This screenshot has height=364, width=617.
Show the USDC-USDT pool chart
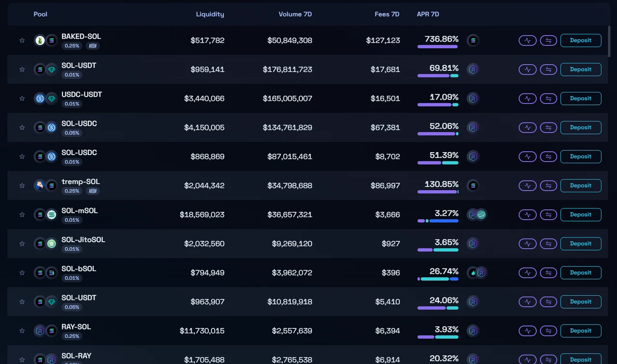pyautogui.click(x=527, y=98)
